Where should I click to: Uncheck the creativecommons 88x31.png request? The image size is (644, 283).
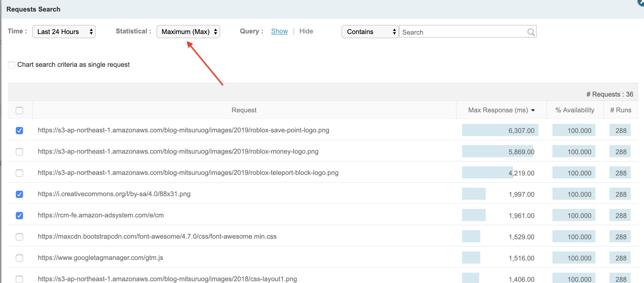(x=19, y=194)
